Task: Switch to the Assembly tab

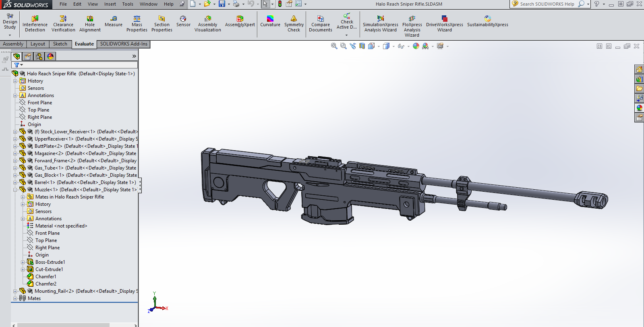Action: 13,44
